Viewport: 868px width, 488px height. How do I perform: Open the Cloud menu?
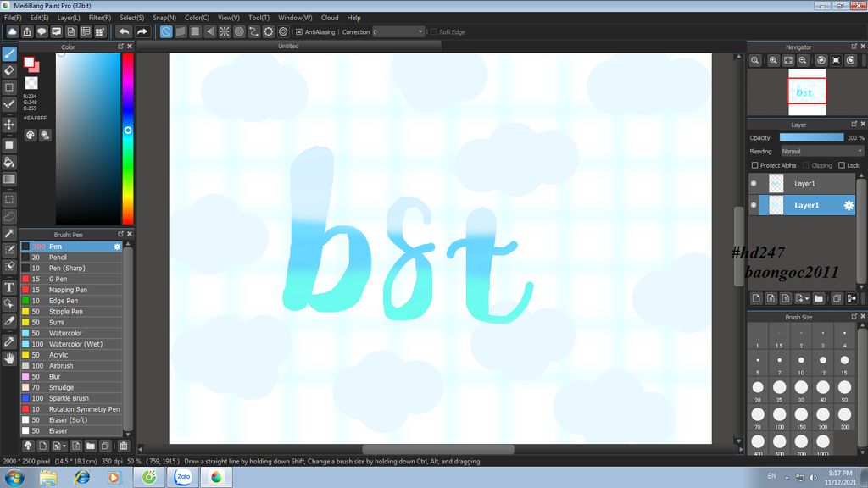330,18
